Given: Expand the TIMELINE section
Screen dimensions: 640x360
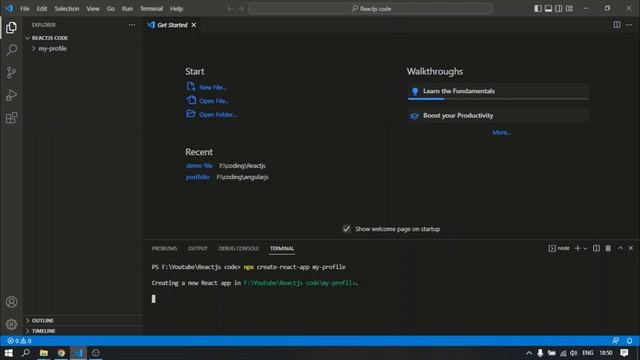Looking at the screenshot, I should tap(83, 331).
